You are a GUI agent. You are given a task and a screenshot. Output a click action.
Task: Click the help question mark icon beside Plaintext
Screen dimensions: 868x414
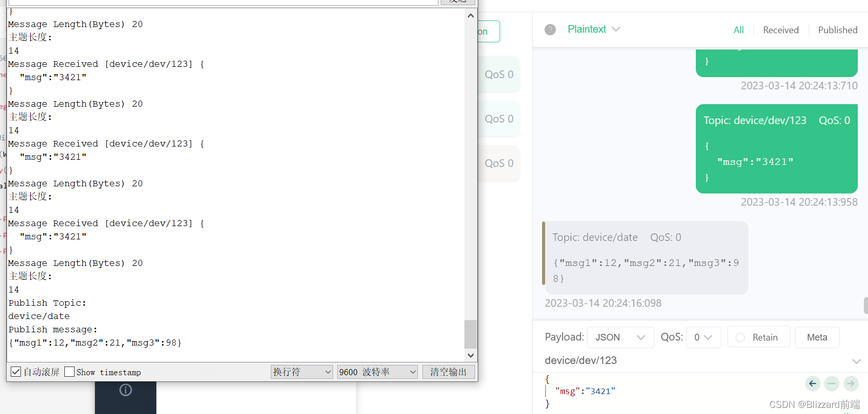tap(550, 30)
